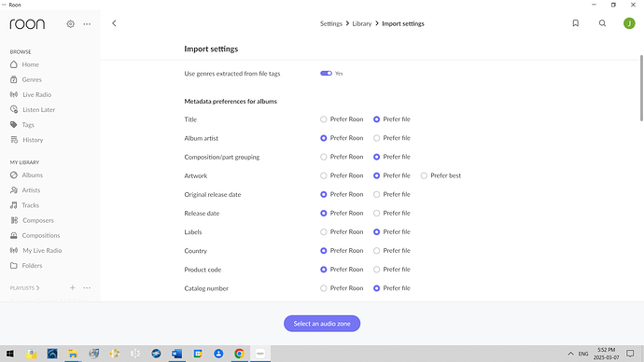This screenshot has height=362, width=644.
Task: Open search with the magnifier icon
Action: (602, 23)
